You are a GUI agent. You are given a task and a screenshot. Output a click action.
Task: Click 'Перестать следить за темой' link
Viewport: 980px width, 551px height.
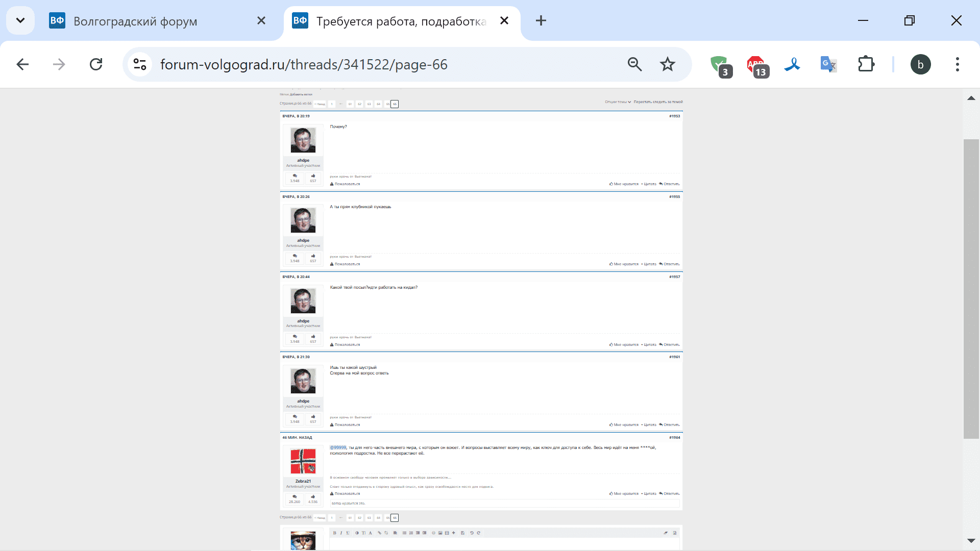(x=658, y=102)
